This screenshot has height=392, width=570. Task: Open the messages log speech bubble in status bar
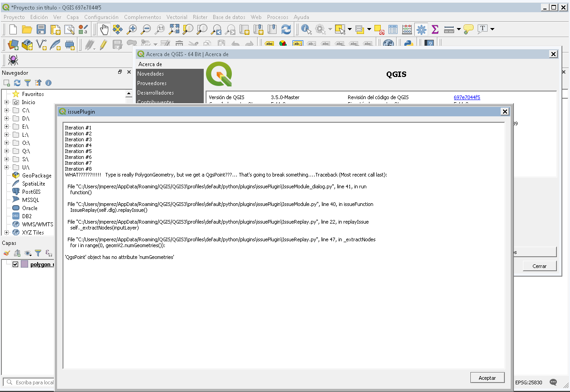click(552, 382)
